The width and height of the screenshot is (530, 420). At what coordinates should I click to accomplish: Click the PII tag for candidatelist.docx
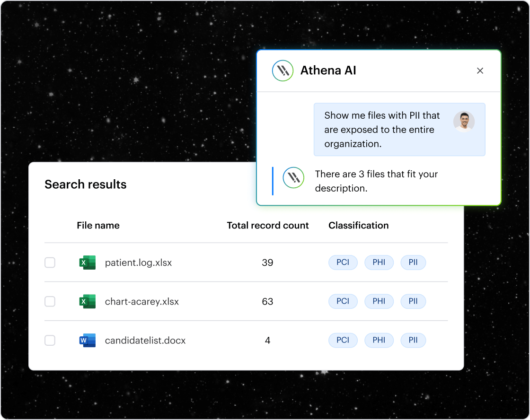coord(413,340)
